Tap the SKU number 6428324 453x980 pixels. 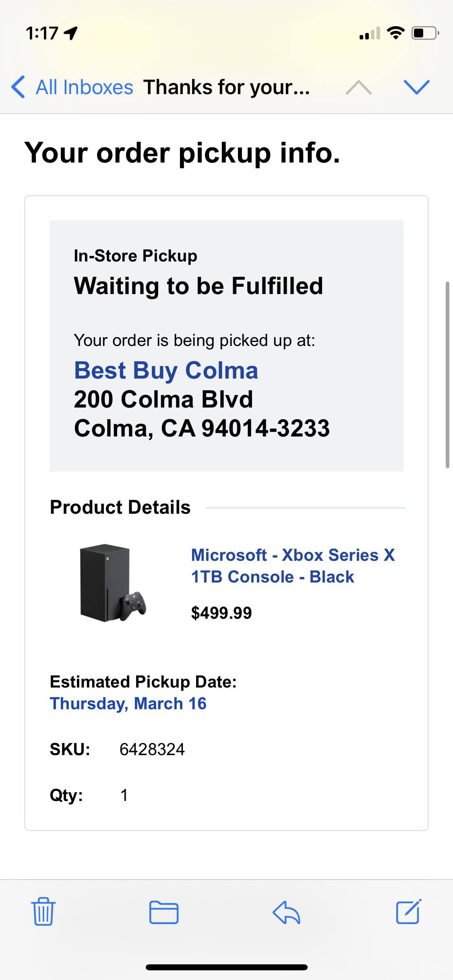tap(152, 749)
